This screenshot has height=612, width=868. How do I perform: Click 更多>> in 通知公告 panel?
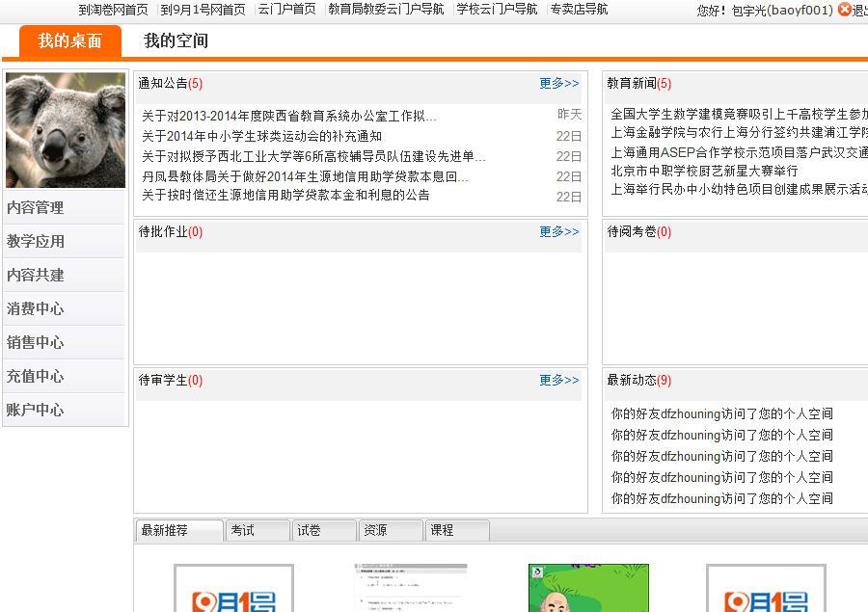coord(559,84)
